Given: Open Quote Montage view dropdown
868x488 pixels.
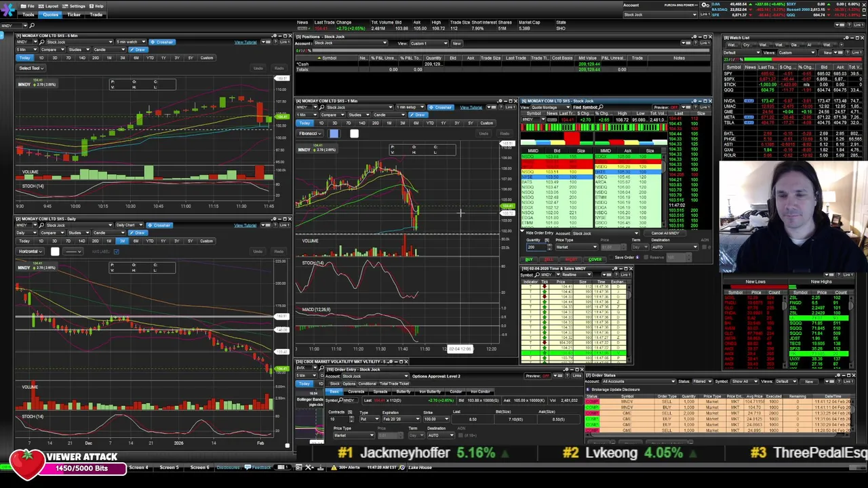Looking at the screenshot, I should (551, 107).
